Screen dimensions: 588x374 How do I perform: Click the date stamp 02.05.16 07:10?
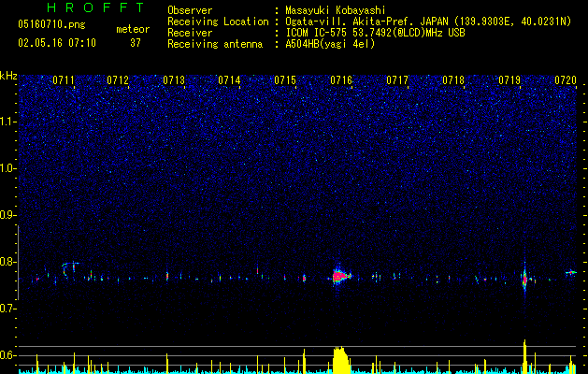coord(57,43)
